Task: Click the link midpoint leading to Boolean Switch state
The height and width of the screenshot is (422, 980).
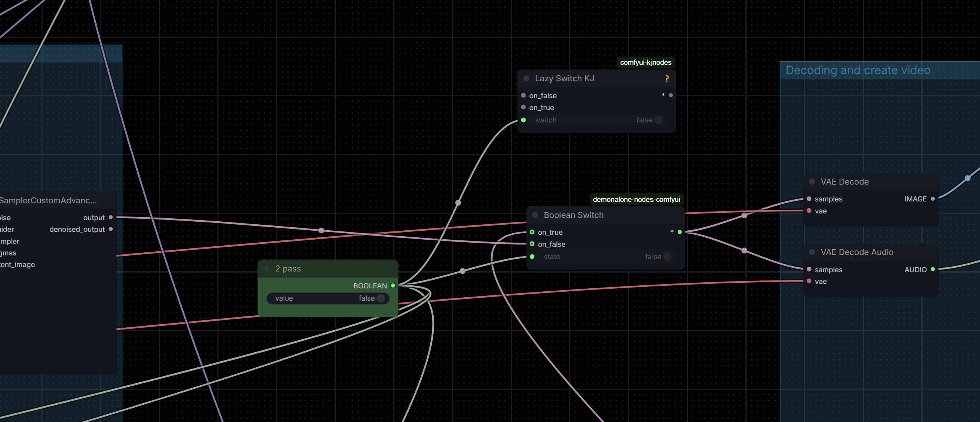Action: click(462, 271)
